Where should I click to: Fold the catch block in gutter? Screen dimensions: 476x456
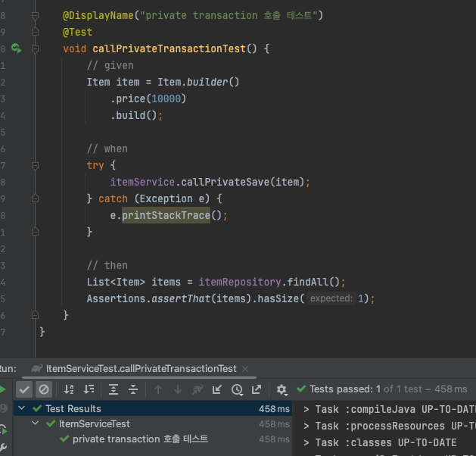[x=35, y=198]
